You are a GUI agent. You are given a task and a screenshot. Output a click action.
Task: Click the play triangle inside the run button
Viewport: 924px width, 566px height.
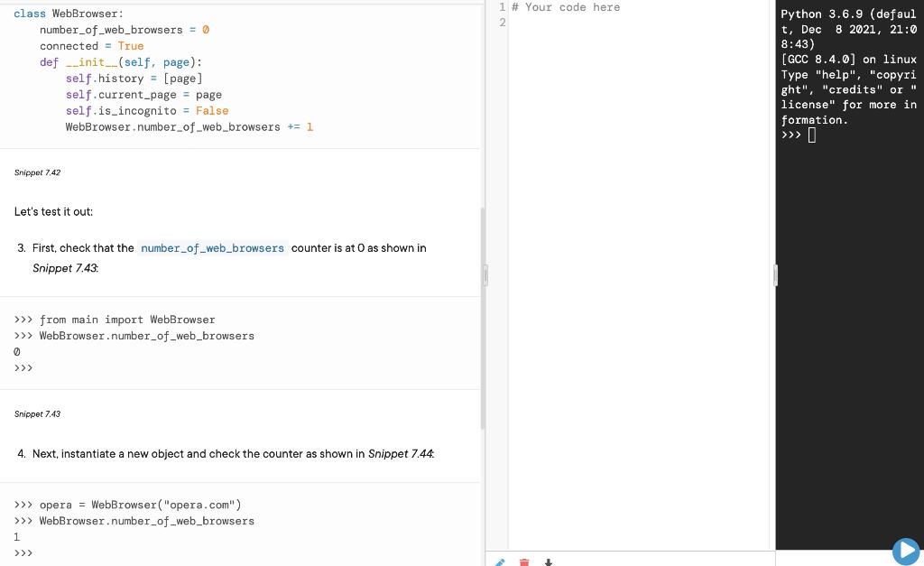point(906,551)
